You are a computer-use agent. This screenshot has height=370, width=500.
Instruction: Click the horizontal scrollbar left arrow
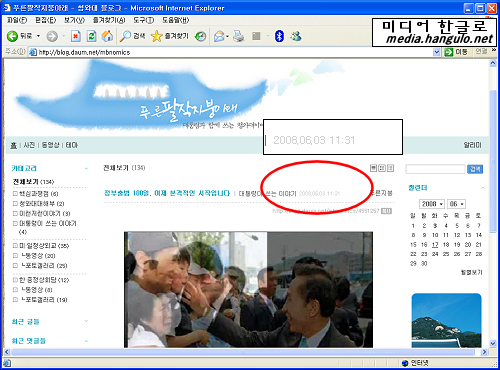[7, 352]
